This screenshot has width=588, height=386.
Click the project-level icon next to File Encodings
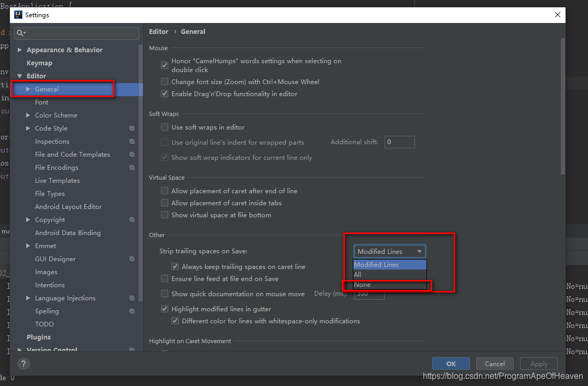[132, 168]
